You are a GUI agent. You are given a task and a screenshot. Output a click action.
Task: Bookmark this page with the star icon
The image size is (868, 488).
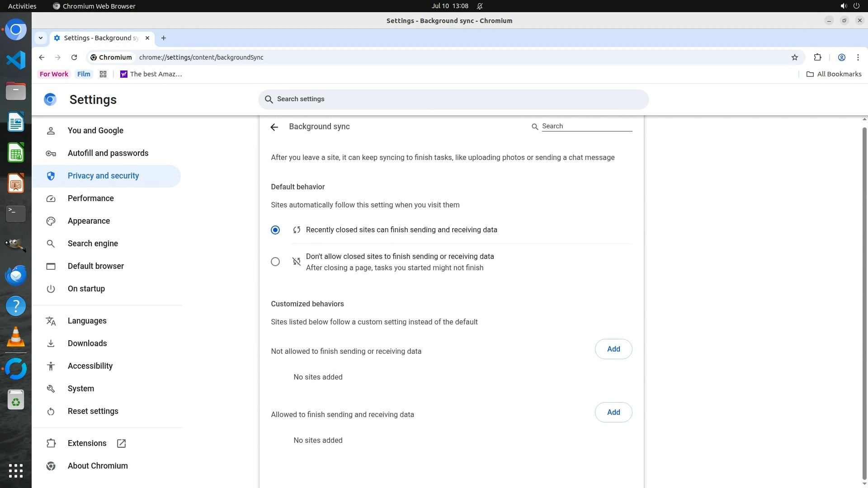click(x=795, y=57)
